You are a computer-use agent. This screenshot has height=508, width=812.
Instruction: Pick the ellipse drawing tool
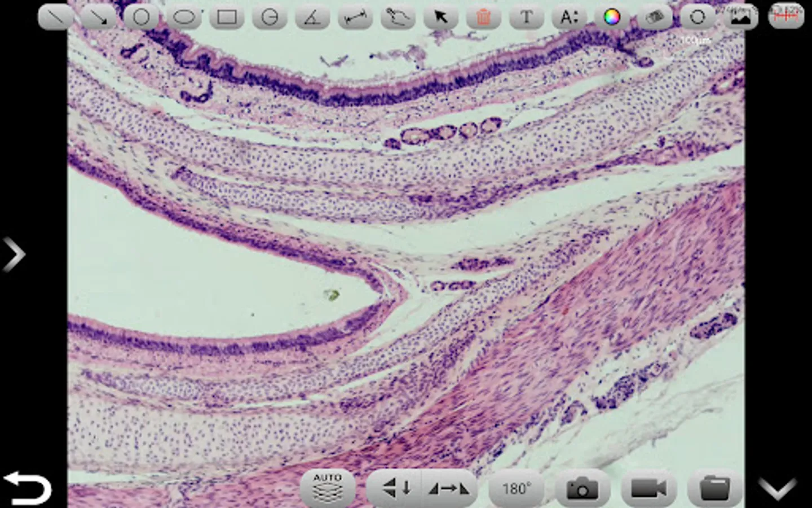pos(184,17)
